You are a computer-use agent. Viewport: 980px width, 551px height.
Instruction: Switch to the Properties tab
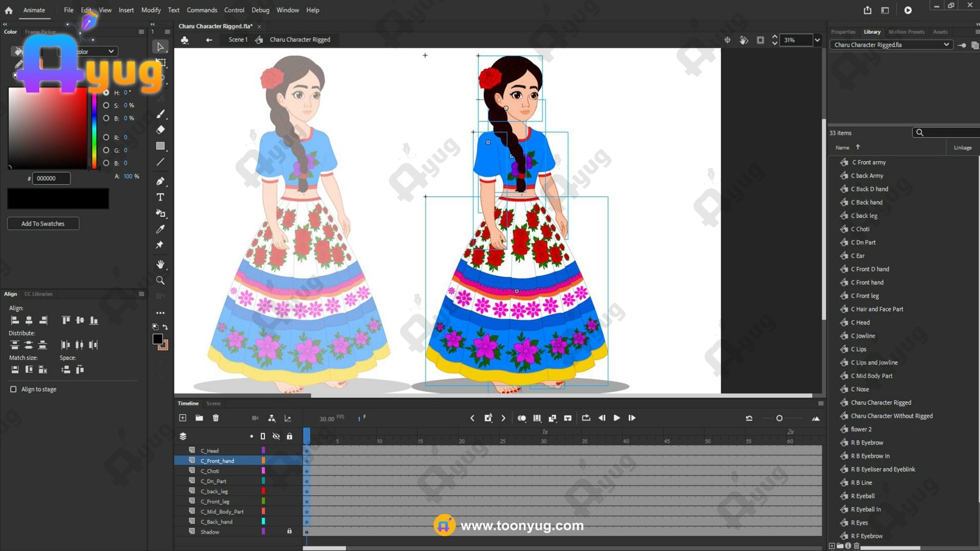[843, 32]
